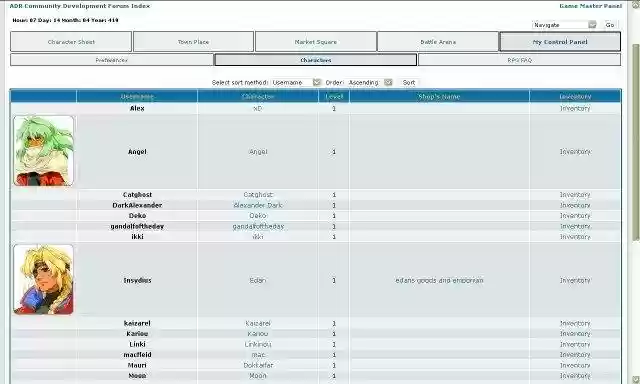Click the Shop's Name column header

point(439,97)
